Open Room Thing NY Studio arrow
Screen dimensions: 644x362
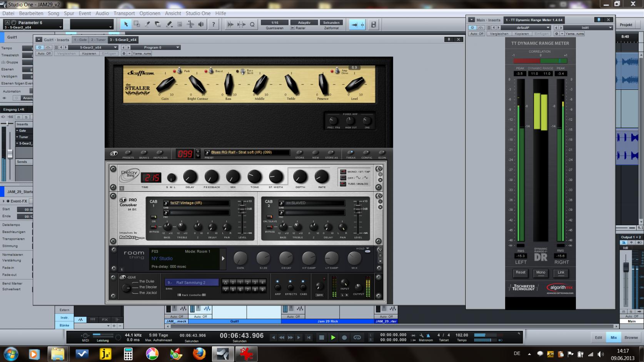tap(223, 259)
